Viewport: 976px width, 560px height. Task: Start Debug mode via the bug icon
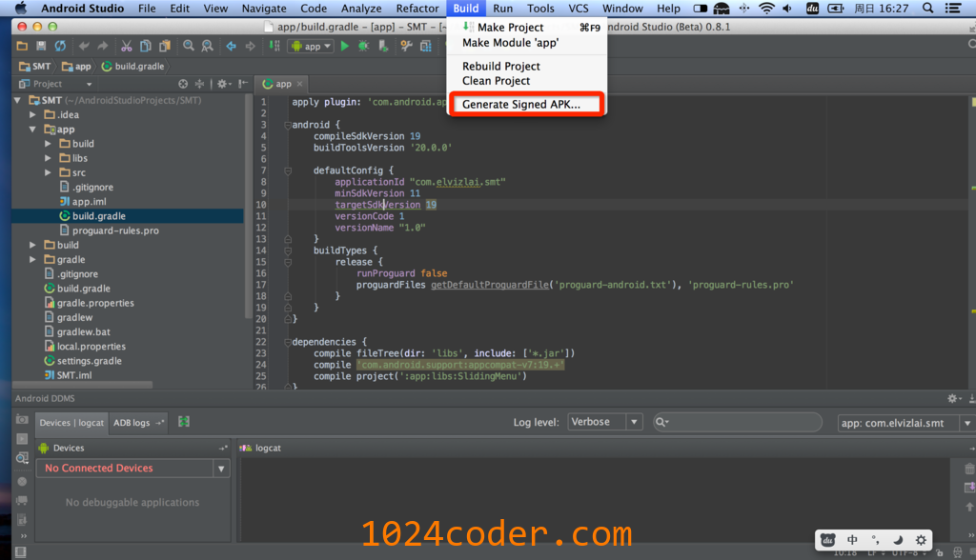363,45
